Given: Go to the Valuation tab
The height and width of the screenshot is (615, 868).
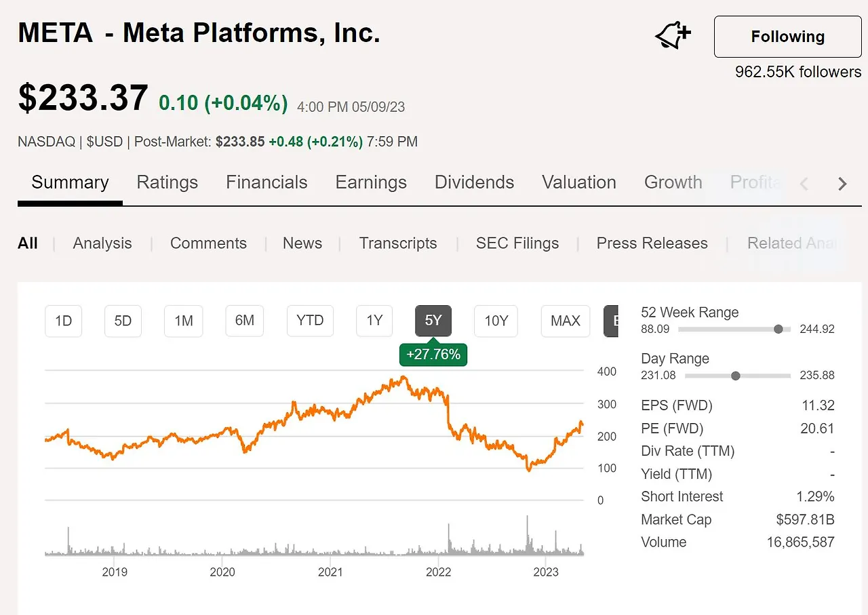Looking at the screenshot, I should [x=579, y=182].
